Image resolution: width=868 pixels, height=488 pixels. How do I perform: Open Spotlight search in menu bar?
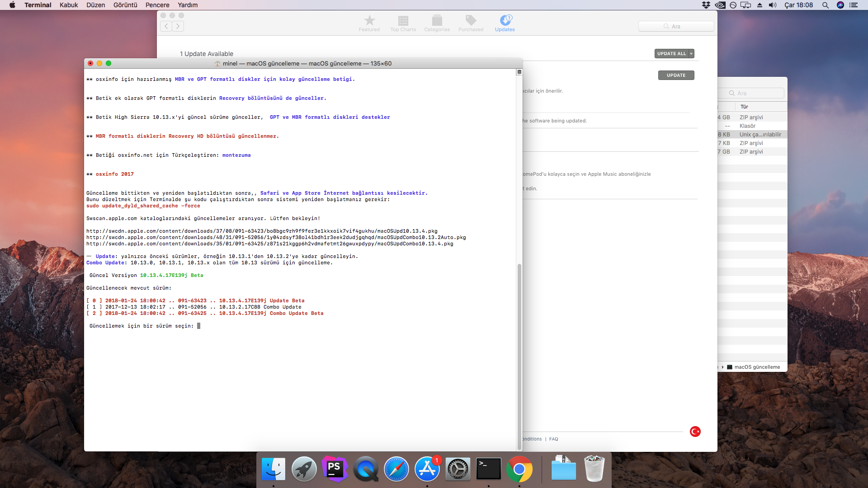tap(825, 5)
